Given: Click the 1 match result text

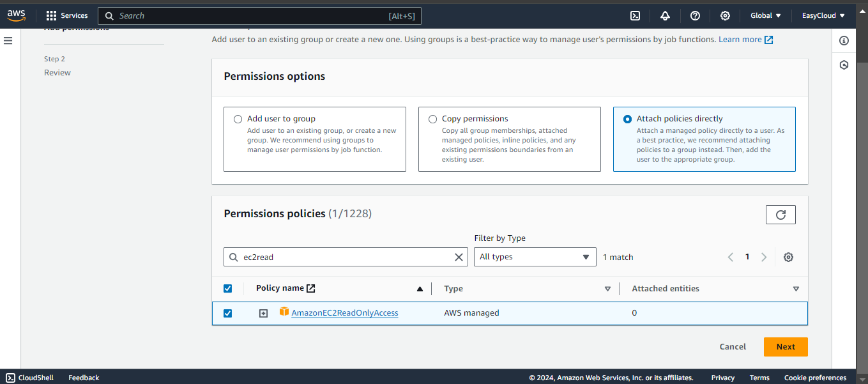Looking at the screenshot, I should pyautogui.click(x=618, y=257).
